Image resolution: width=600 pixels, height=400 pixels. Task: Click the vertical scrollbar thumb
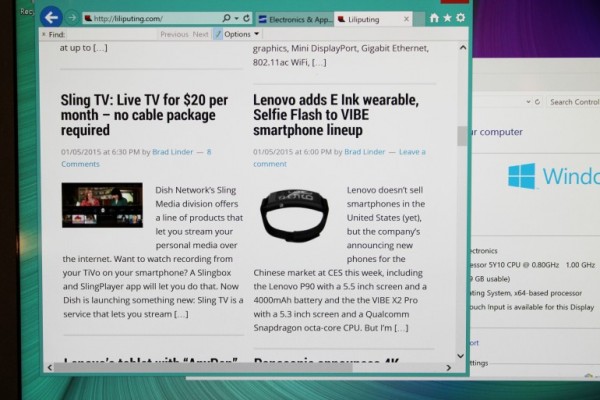(x=462, y=136)
